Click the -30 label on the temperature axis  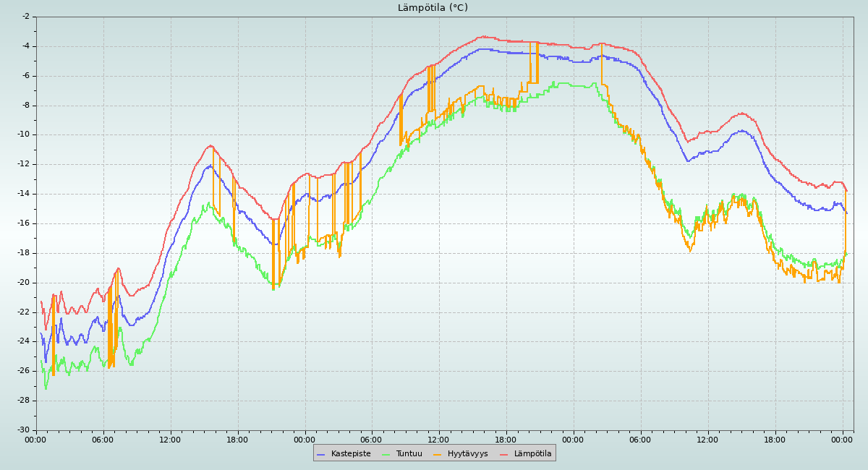coord(24,430)
